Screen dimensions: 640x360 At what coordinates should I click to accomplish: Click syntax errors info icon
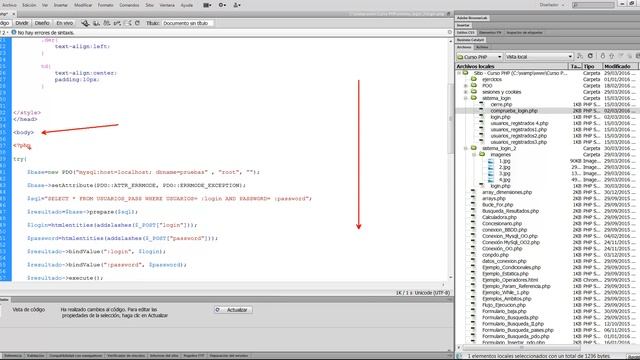pyautogui.click(x=14, y=32)
